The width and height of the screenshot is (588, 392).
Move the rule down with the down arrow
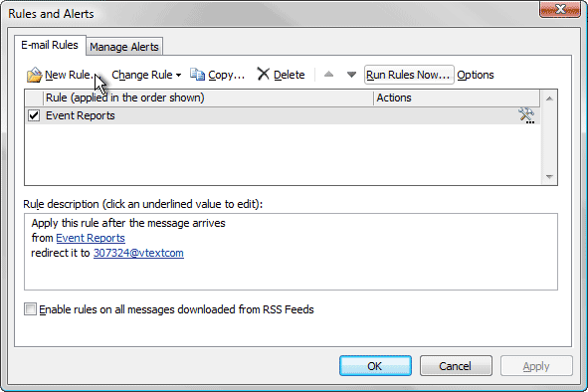click(351, 75)
